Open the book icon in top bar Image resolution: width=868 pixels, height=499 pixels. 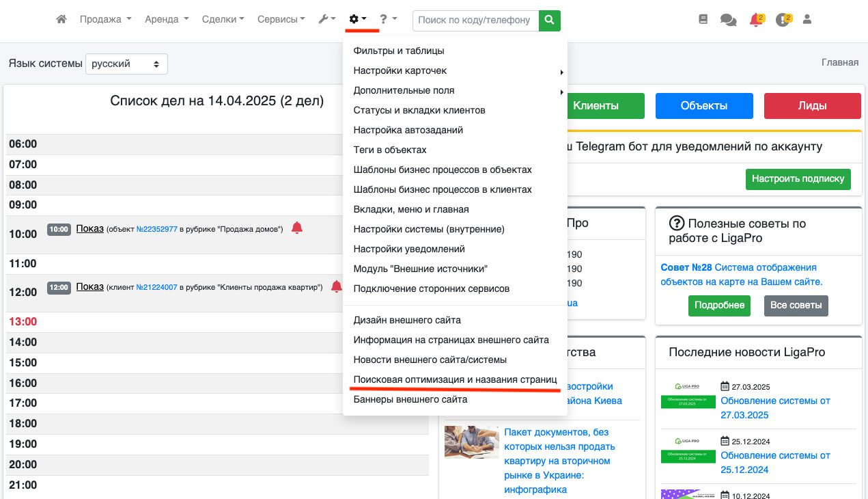coord(703,20)
